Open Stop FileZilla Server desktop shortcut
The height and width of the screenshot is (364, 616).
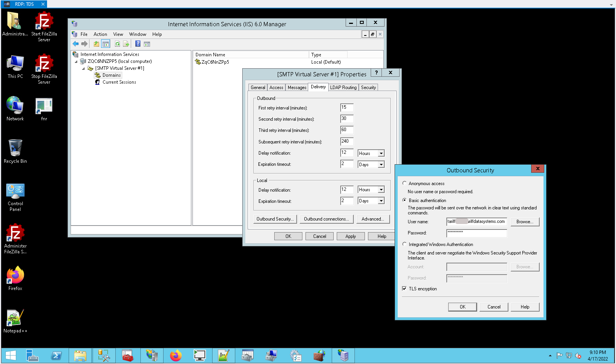coord(44,69)
